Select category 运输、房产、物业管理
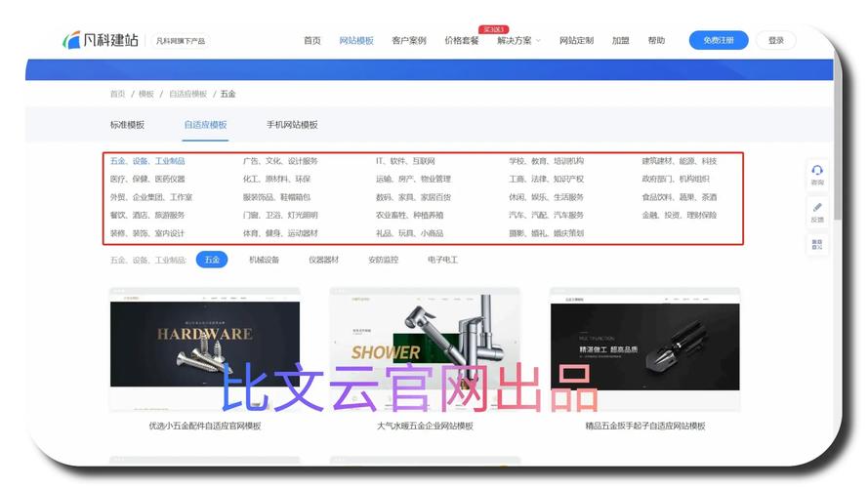The width and height of the screenshot is (868, 488). tap(414, 180)
